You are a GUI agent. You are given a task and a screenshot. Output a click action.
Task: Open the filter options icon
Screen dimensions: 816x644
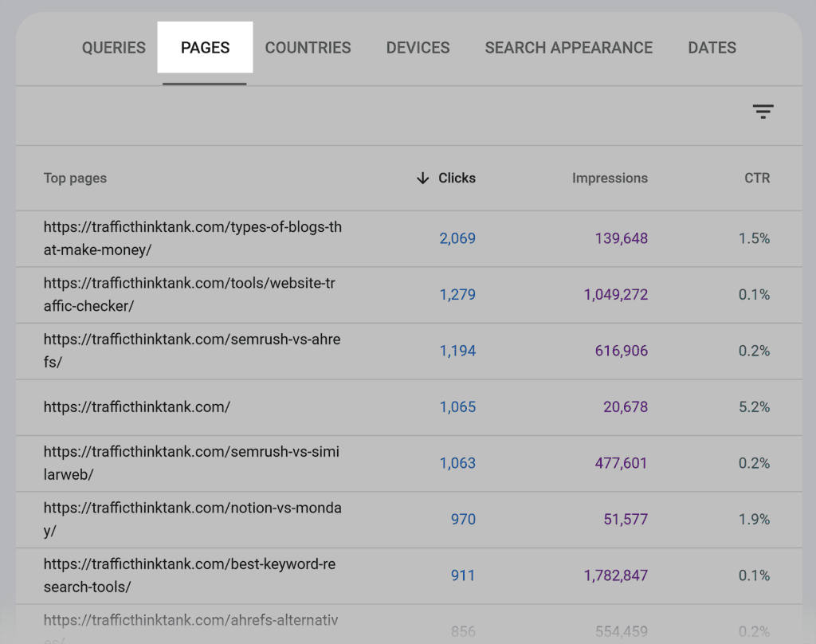click(763, 112)
